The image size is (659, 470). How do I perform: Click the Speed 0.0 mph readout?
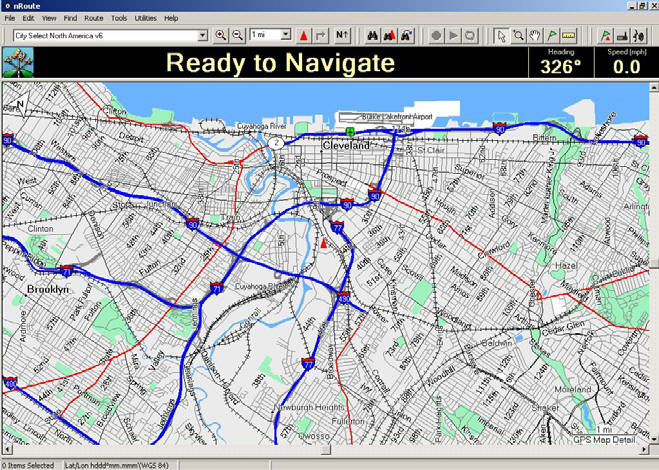point(626,62)
